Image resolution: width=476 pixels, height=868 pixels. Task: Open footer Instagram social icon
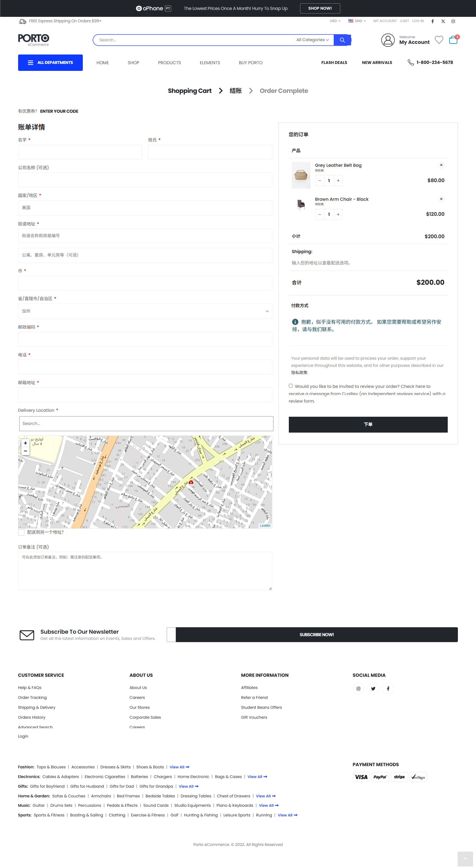point(358,688)
